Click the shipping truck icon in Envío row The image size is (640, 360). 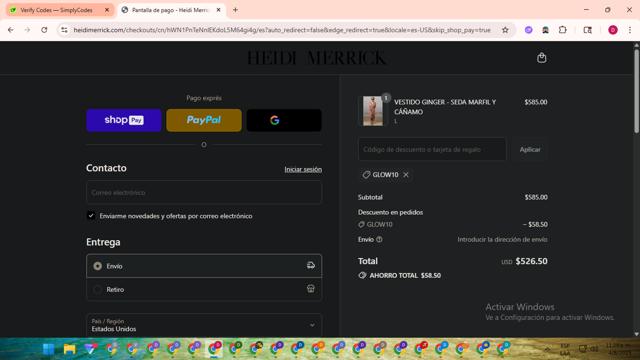tap(311, 266)
